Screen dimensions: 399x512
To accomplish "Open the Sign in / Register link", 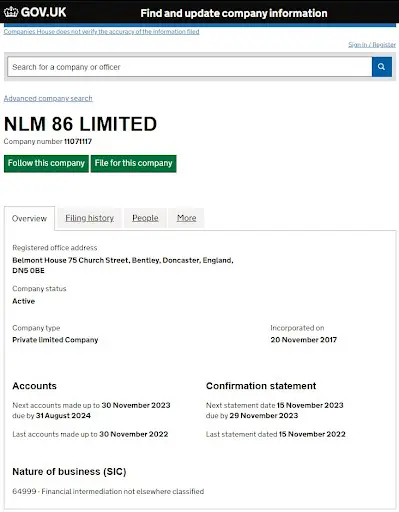I will pyautogui.click(x=372, y=44).
